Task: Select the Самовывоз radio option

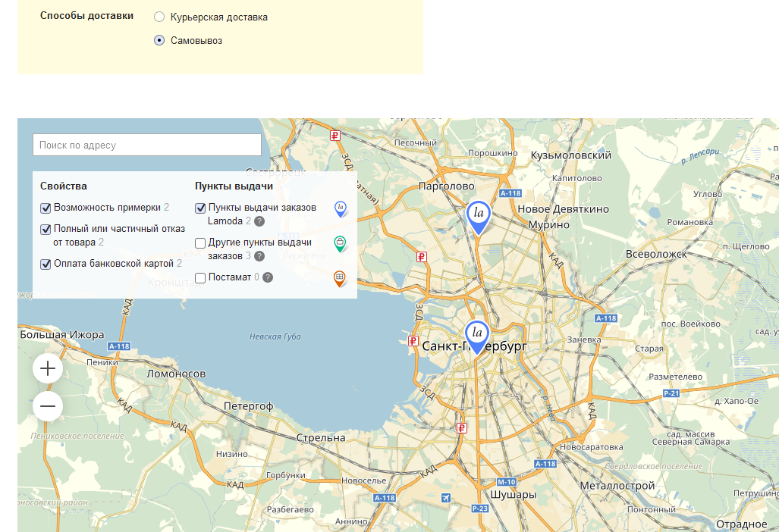Action: 159,40
